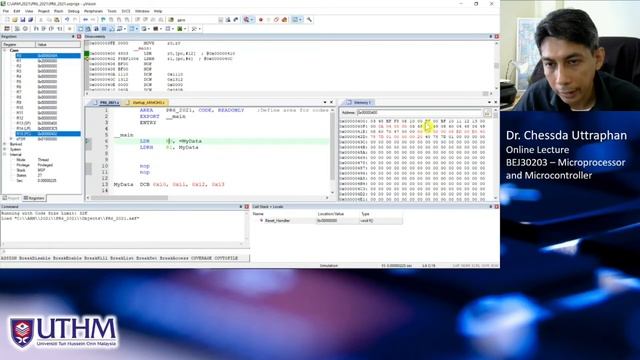Image resolution: width=640 pixels, height=360 pixels.
Task: Switch to the Registers tab
Action: (34, 198)
